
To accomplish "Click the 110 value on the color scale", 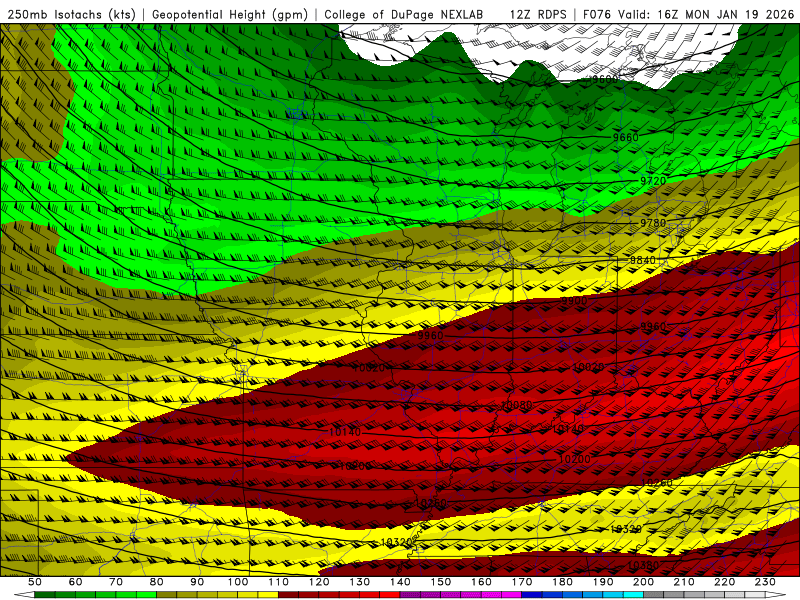I will click(x=279, y=582).
